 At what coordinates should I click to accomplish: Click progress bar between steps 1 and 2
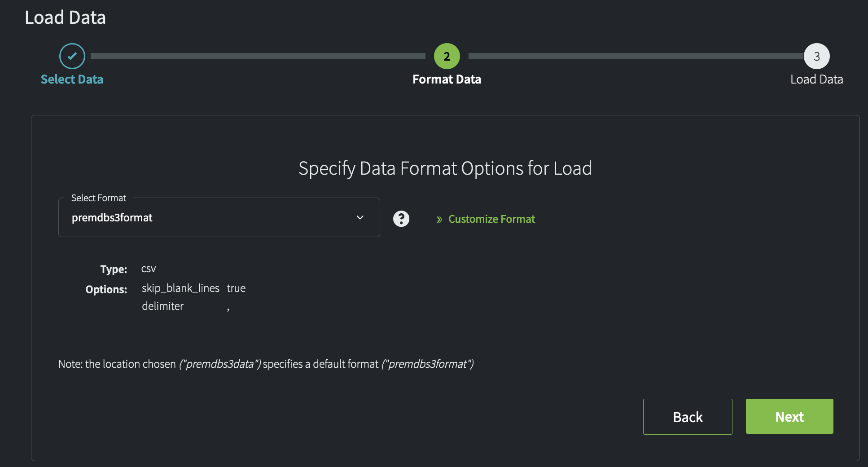tap(258, 56)
